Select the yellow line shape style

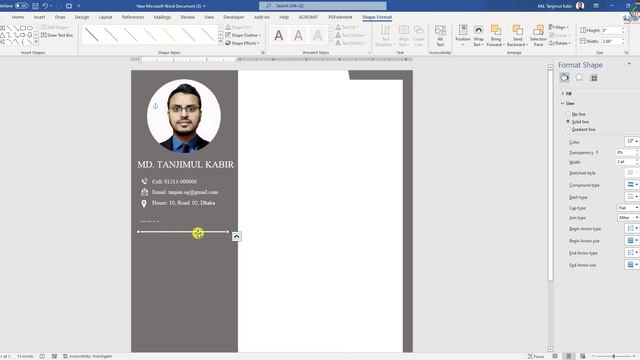click(x=169, y=35)
